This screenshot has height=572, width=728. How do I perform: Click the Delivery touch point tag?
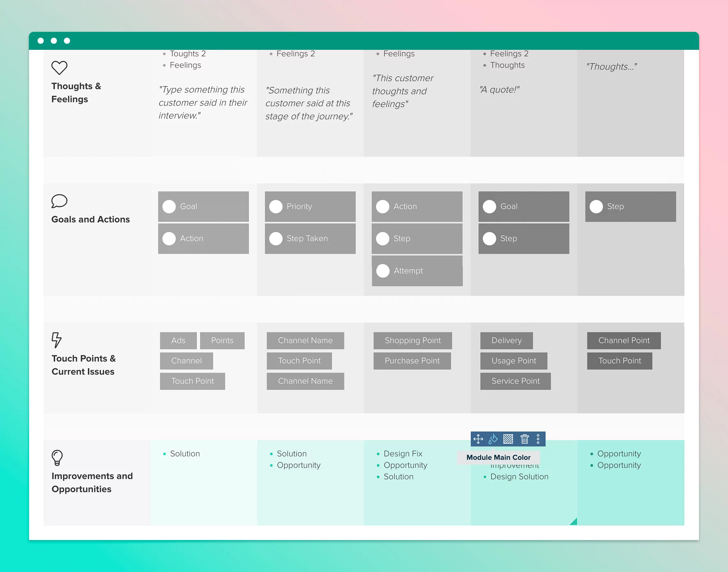[x=506, y=340]
